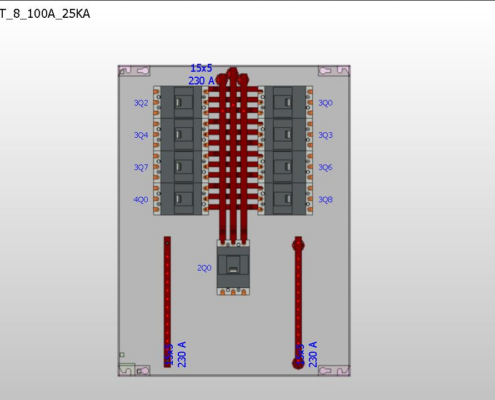Select the 3Q8 label text
The width and height of the screenshot is (495, 400).
point(325,199)
